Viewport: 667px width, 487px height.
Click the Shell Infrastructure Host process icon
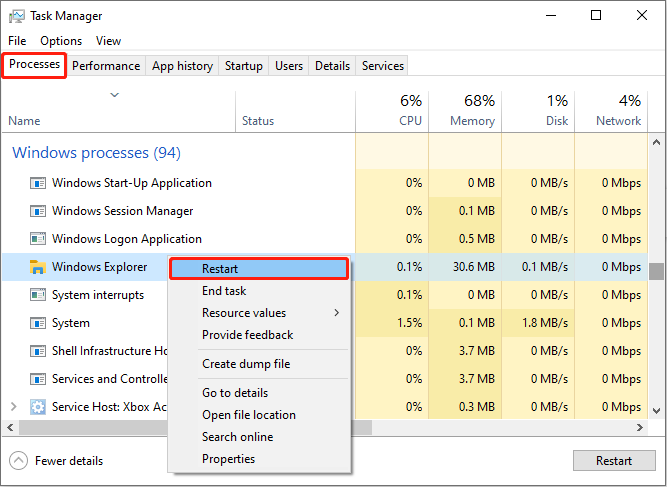[38, 351]
